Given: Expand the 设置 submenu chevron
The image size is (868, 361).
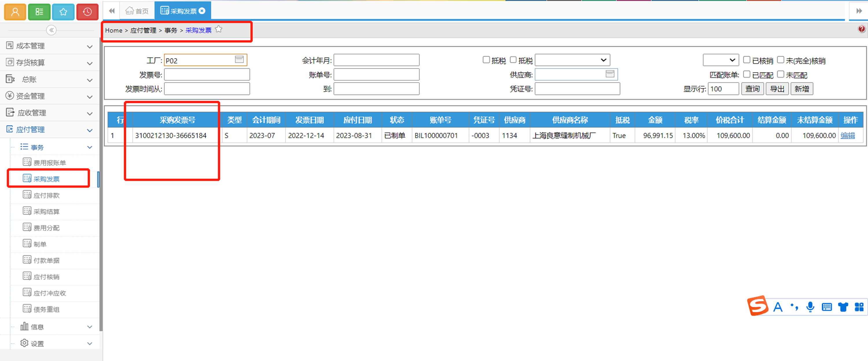Looking at the screenshot, I should 90,343.
